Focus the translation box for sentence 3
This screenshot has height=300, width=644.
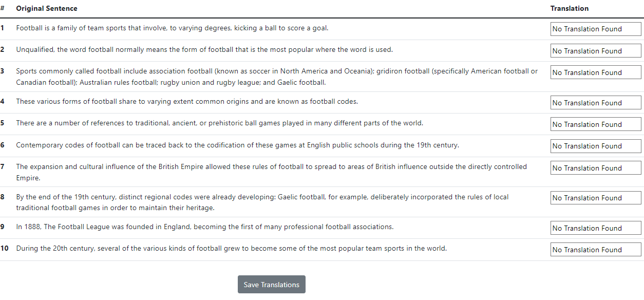click(x=596, y=72)
